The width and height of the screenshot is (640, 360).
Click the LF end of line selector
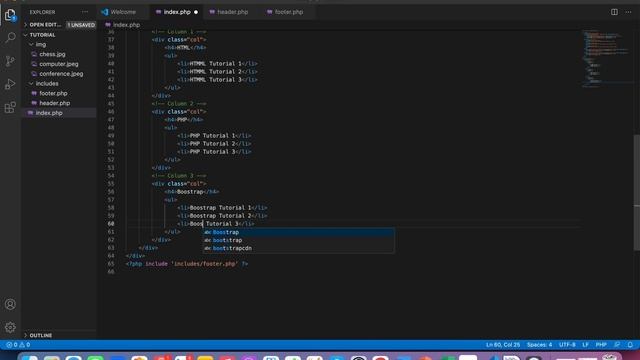585,345
